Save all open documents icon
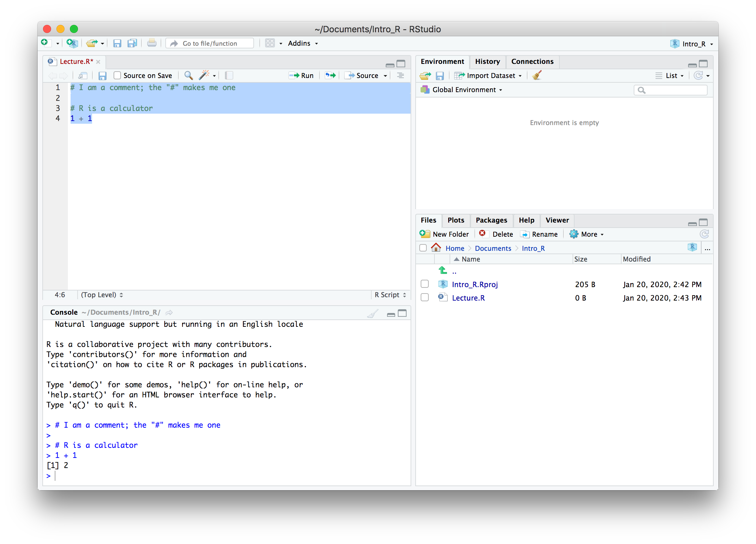This screenshot has height=544, width=756. tap(132, 43)
